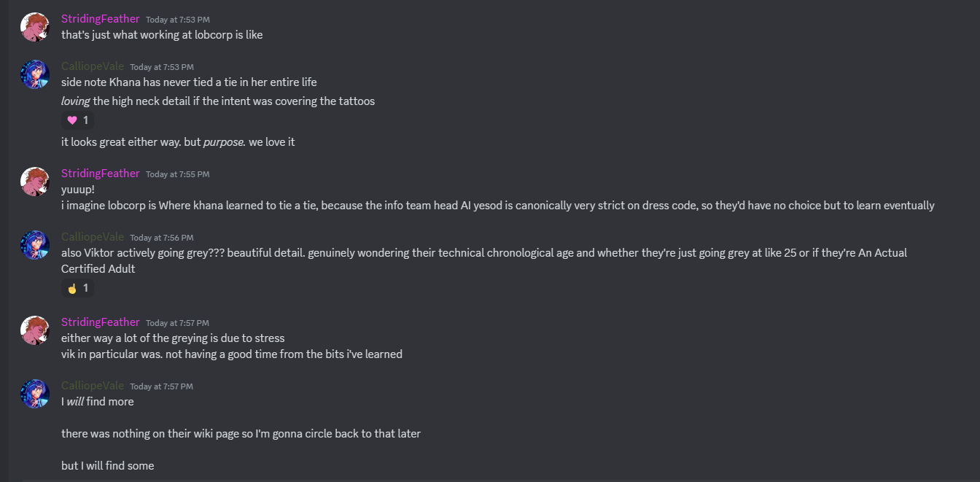Click the "Today at 7:55 PM" timestamp
Image resolution: width=980 pixels, height=482 pixels.
(x=177, y=174)
